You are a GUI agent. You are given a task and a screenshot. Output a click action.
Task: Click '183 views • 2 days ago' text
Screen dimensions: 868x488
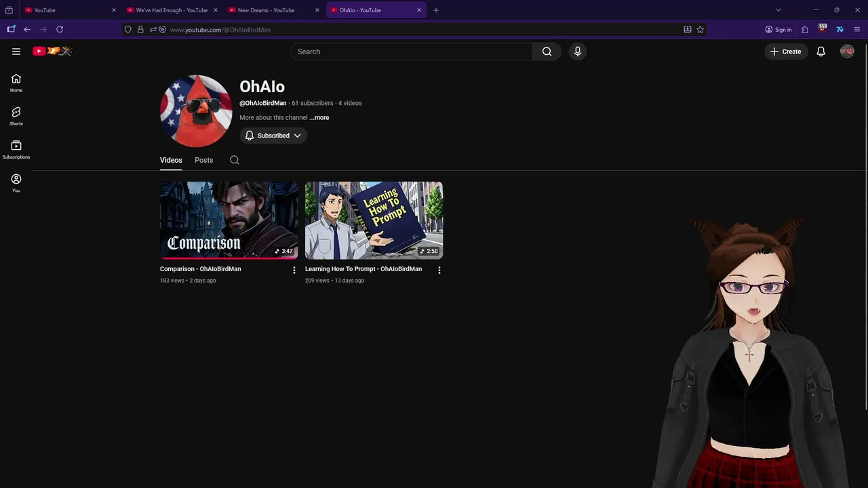point(188,281)
